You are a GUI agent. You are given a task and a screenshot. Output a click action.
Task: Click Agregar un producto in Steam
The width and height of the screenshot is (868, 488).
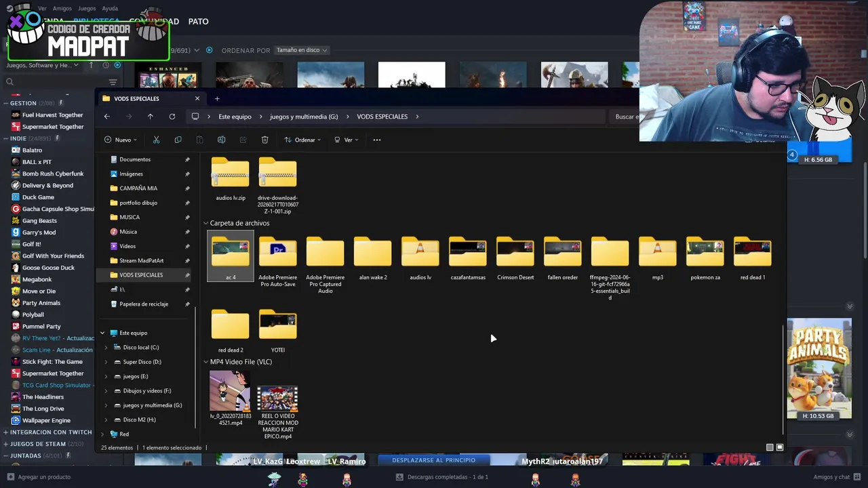tap(38, 477)
